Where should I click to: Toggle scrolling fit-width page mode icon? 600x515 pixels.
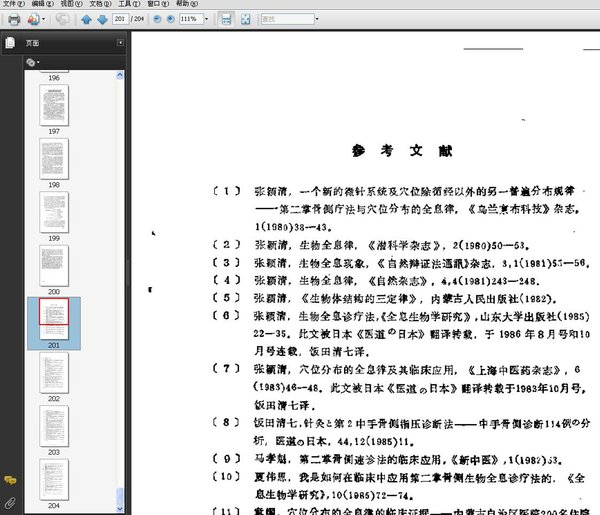pyautogui.click(x=226, y=19)
